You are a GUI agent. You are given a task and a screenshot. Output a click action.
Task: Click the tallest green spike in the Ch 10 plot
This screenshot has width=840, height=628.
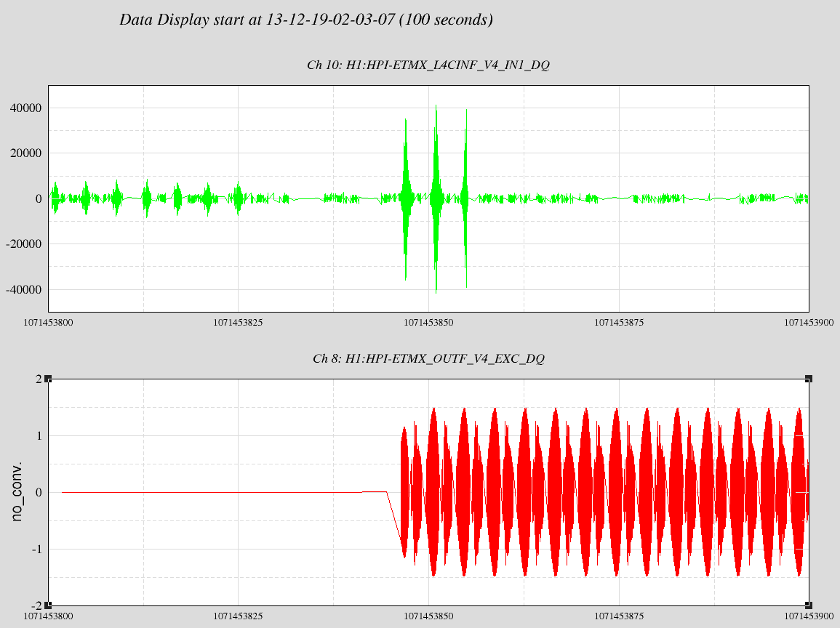click(x=436, y=198)
